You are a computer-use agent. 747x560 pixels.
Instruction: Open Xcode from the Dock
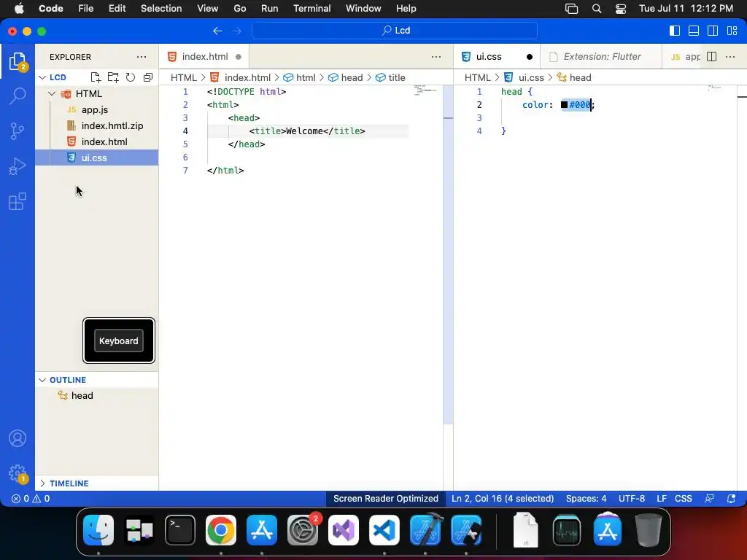click(425, 530)
